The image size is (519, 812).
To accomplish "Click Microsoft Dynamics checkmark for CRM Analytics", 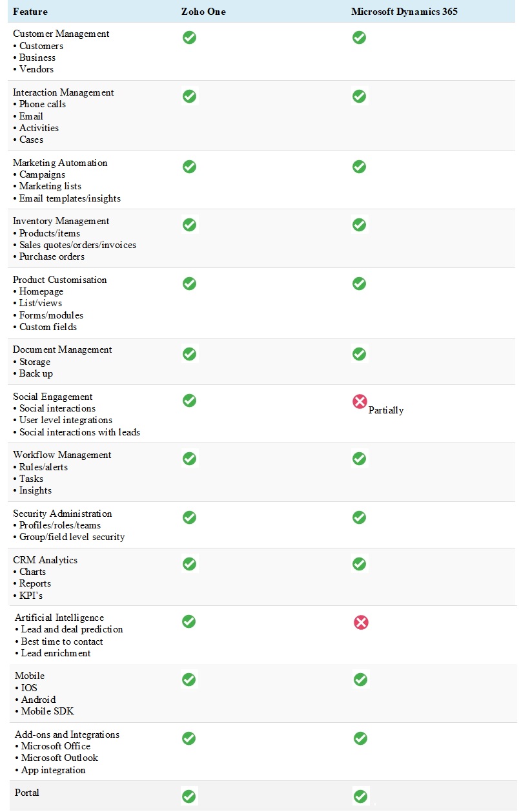I will 360,564.
